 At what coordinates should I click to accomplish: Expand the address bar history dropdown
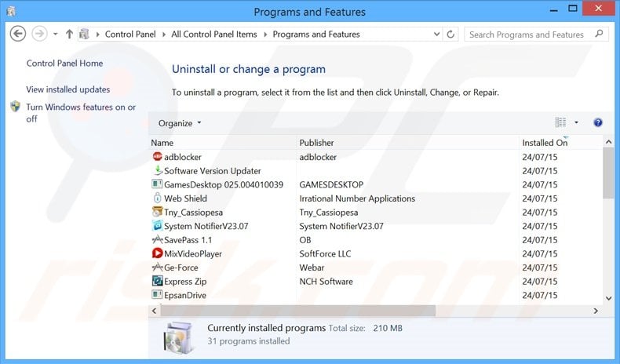click(x=436, y=35)
